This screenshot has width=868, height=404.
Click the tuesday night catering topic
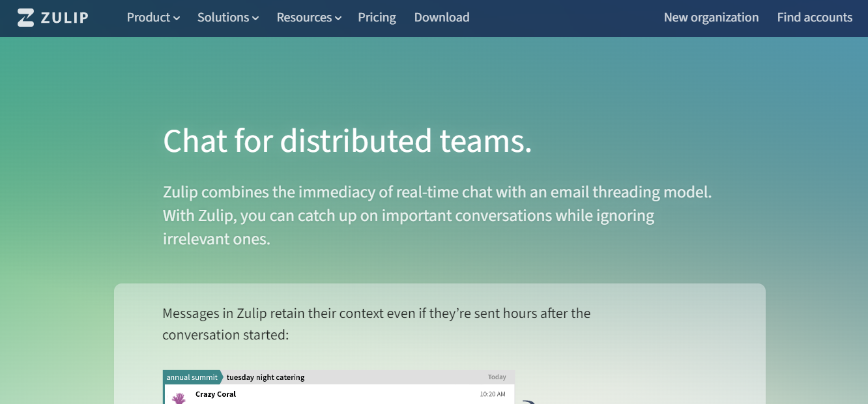pyautogui.click(x=265, y=377)
